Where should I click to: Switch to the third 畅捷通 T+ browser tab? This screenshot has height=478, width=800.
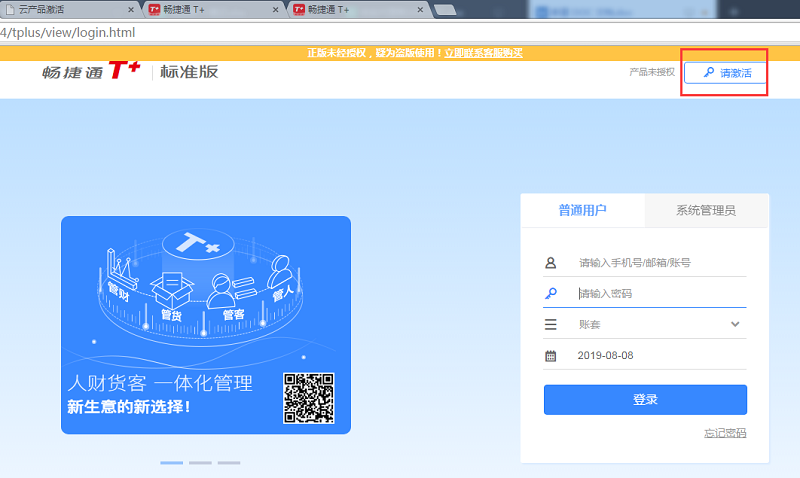[359, 9]
